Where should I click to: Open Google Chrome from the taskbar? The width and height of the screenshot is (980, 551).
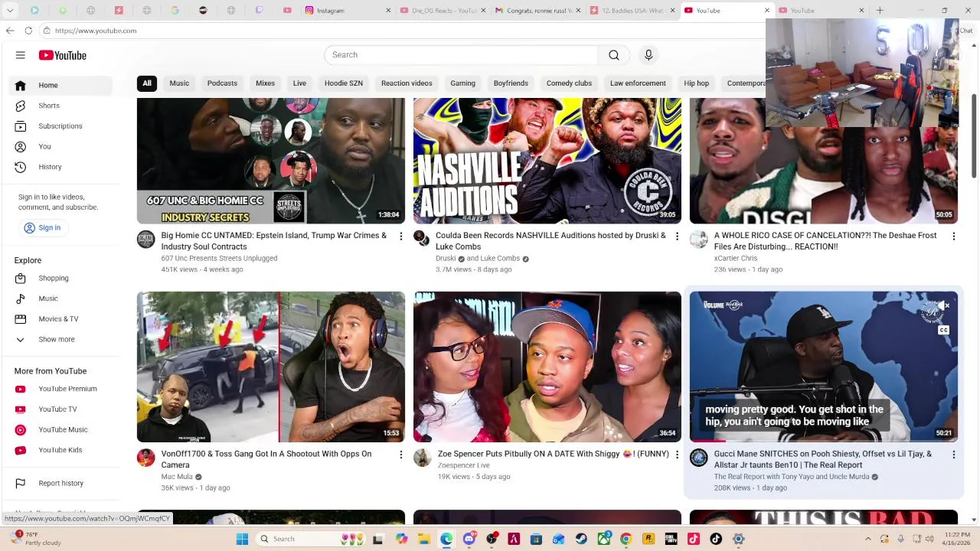626,539
